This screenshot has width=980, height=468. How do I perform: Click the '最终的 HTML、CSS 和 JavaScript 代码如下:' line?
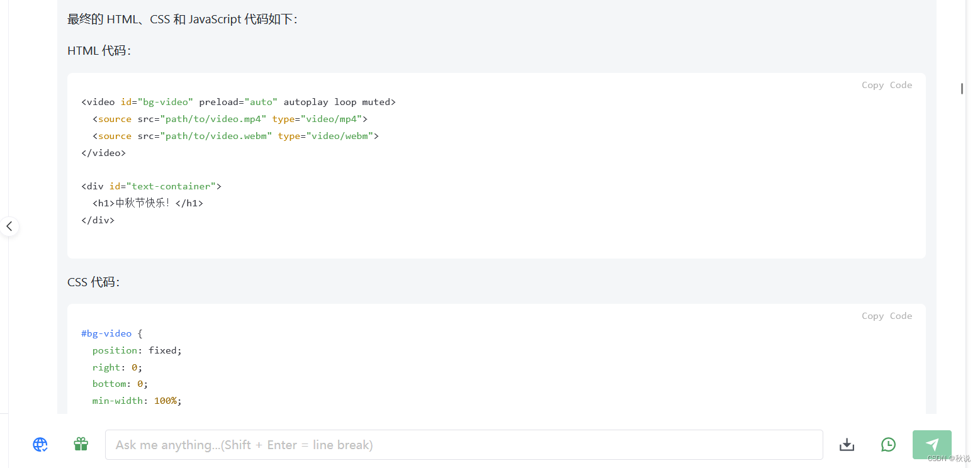(x=182, y=19)
